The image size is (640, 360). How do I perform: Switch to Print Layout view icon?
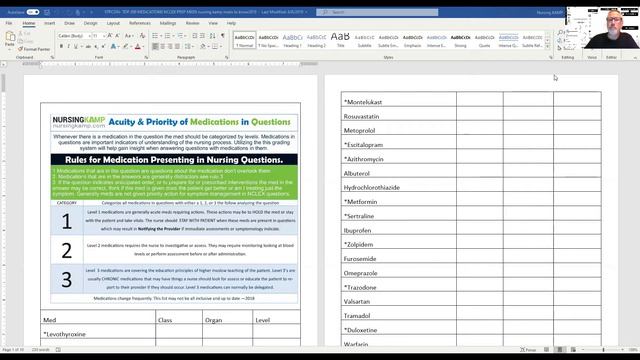[560, 350]
